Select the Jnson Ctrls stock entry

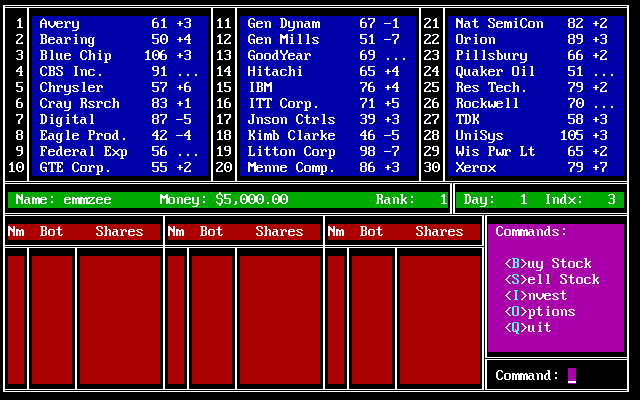[328, 119]
